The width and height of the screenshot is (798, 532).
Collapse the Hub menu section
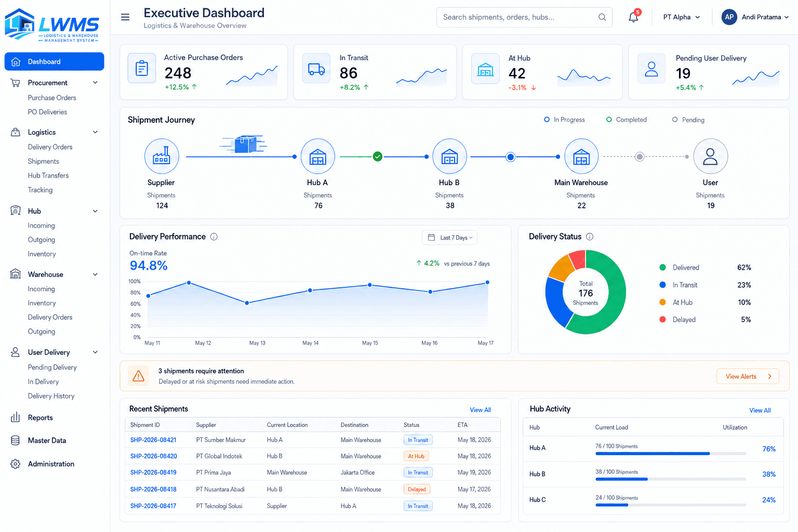point(95,211)
